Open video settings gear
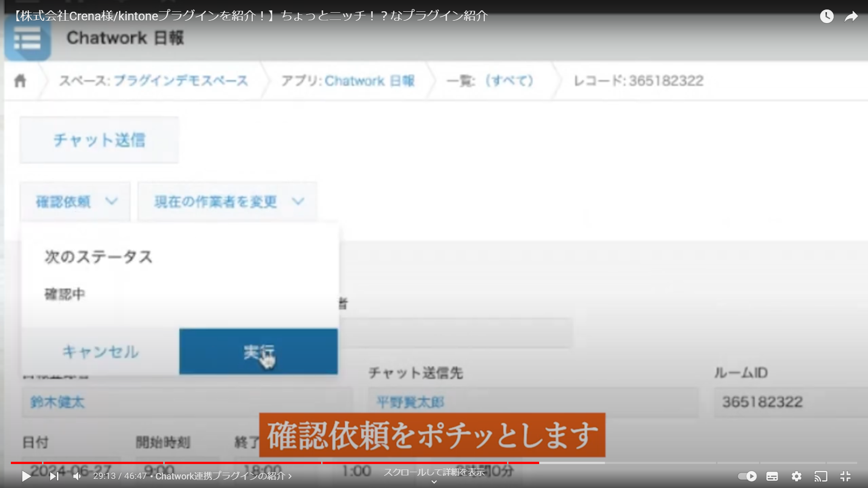Viewport: 868px width, 488px height. tap(797, 476)
